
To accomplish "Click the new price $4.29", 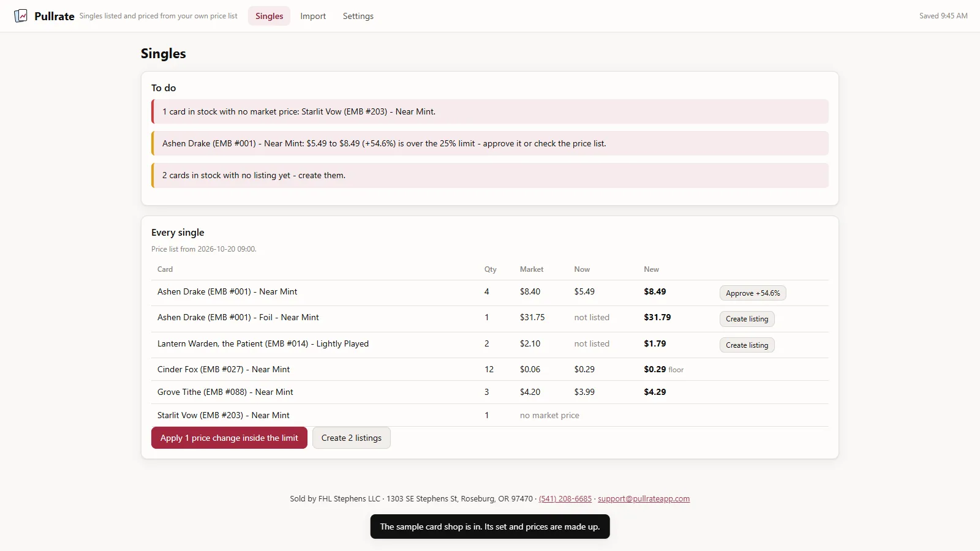I will pos(655,392).
